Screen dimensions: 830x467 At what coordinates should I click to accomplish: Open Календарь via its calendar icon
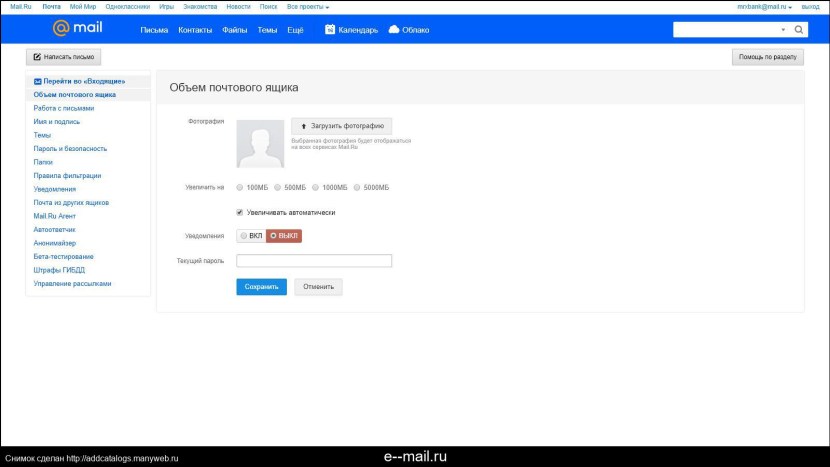pos(330,30)
